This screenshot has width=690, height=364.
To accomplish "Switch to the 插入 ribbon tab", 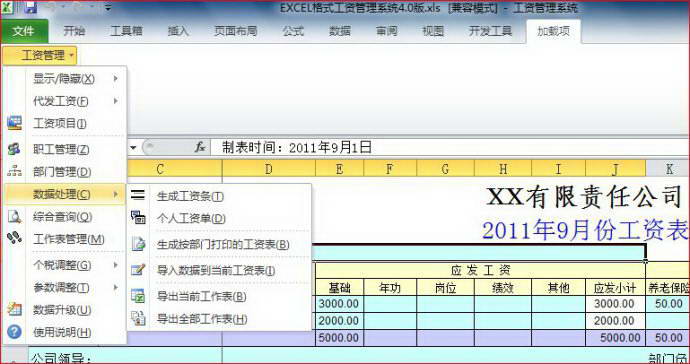I will [178, 31].
